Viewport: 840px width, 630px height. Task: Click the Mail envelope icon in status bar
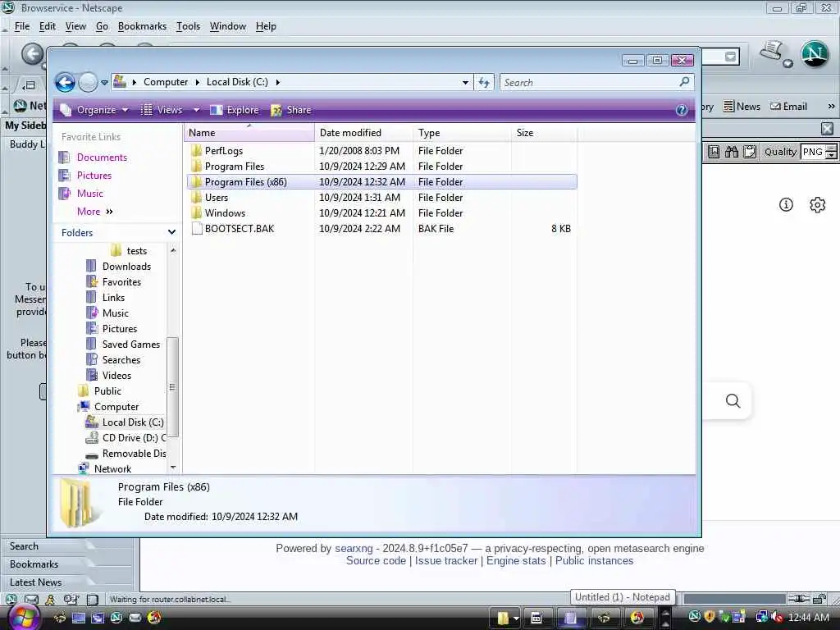pyautogui.click(x=32, y=600)
